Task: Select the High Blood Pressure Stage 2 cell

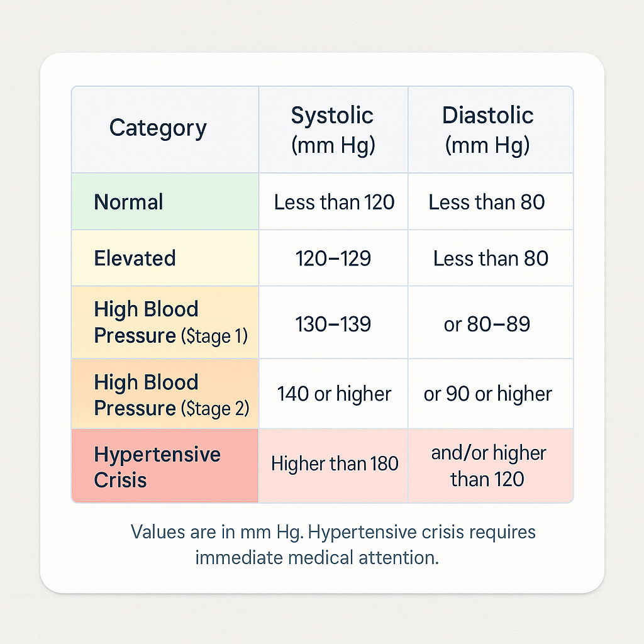Action: pos(171,395)
